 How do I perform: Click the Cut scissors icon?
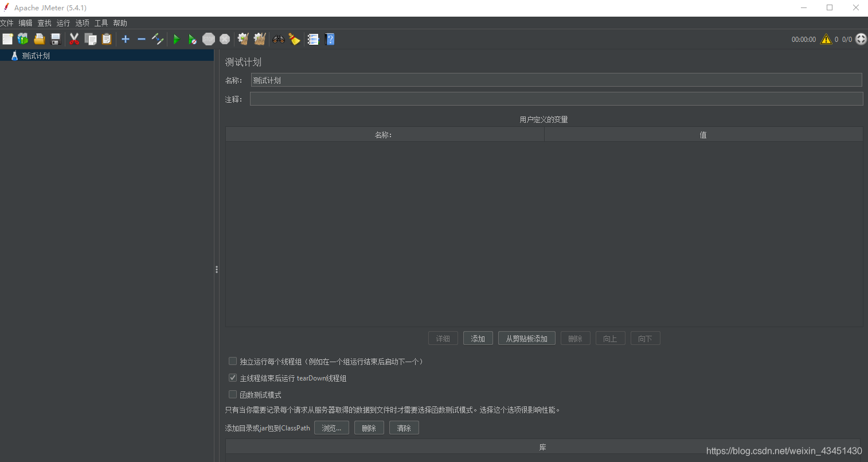point(74,39)
